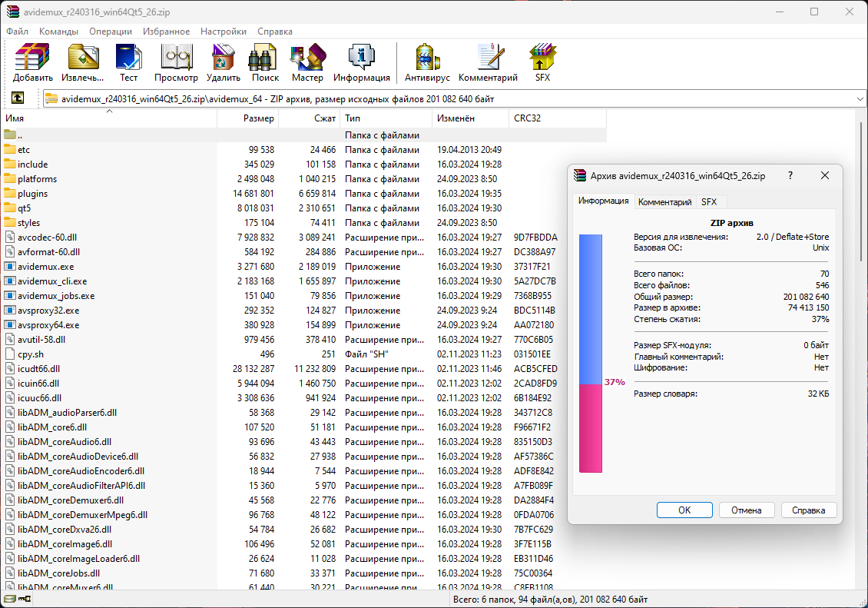Sort the list by the Имя column header
Screen dimensions: 868x608
tap(108, 118)
